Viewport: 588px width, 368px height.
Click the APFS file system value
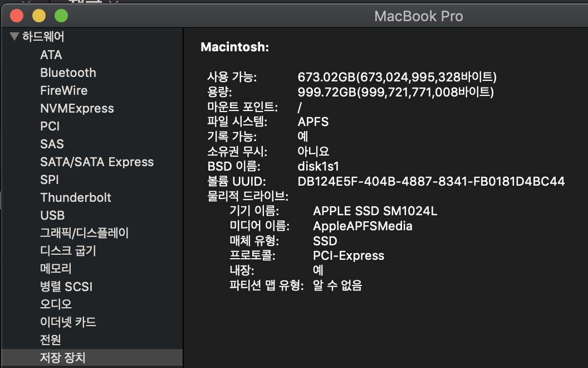[313, 122]
